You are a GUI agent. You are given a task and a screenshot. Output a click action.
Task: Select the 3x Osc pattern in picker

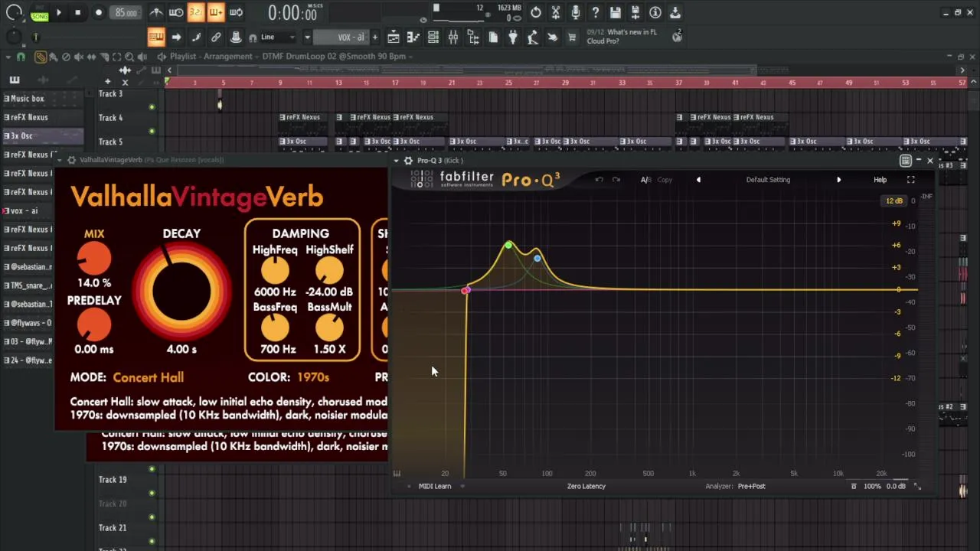(41, 135)
